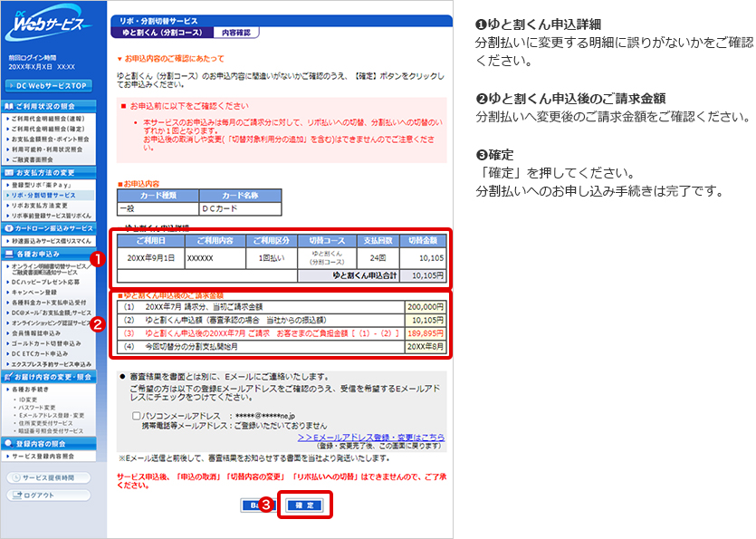Open the Eメールアドレス登録・変更はこちら link
756x539 pixels.
[x=370, y=437]
